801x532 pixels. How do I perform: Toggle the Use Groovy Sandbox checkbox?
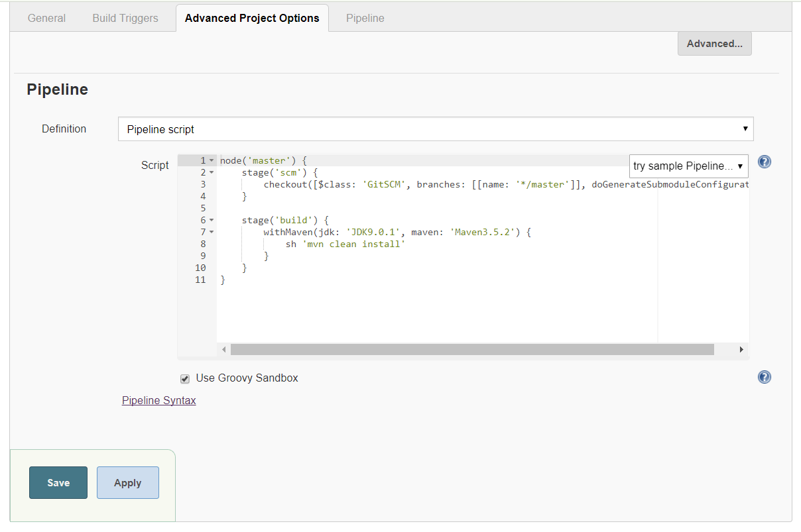point(185,378)
